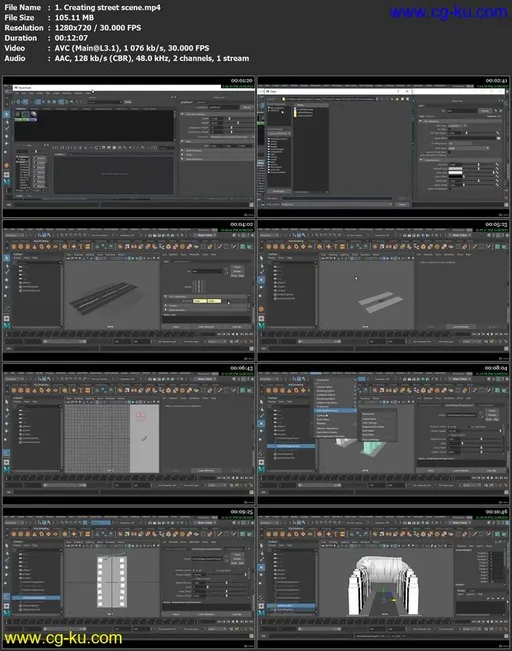Click the Presets button in the 00:01:20 frame
Screen dimensions: 512x651
click(x=247, y=107)
